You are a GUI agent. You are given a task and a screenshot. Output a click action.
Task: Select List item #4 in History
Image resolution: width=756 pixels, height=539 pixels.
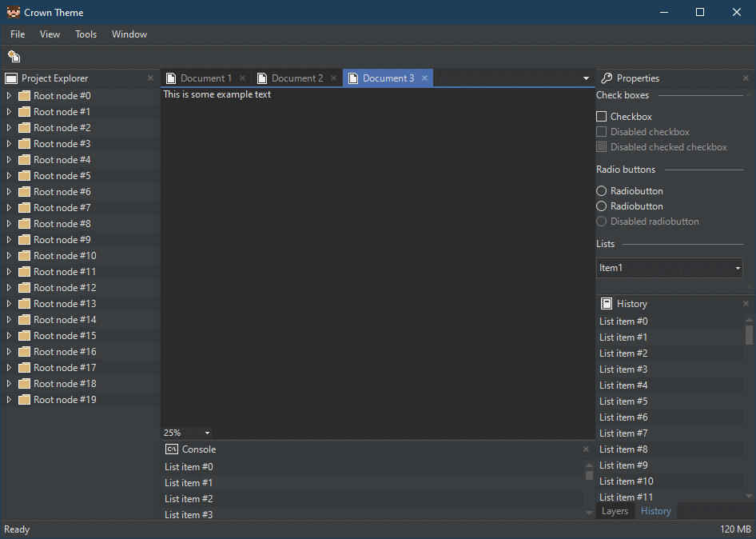tap(623, 385)
